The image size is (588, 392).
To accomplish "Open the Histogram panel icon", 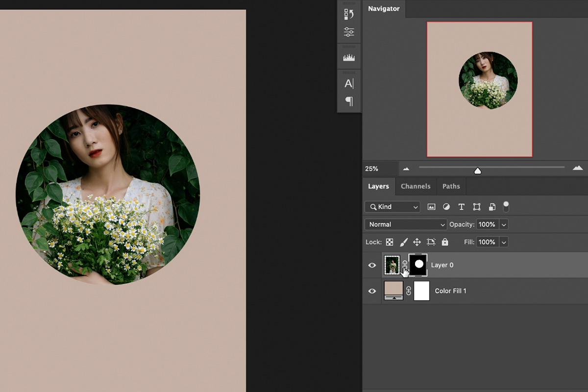I will click(x=348, y=56).
